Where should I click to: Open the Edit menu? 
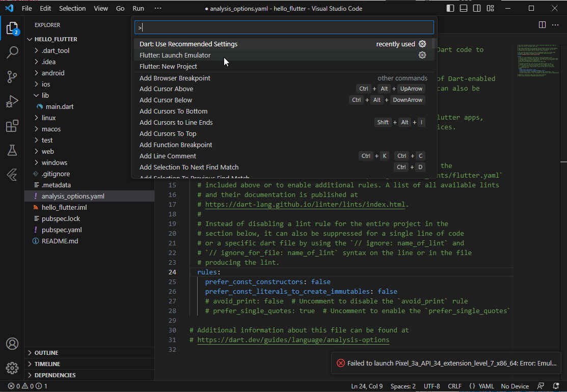45,8
